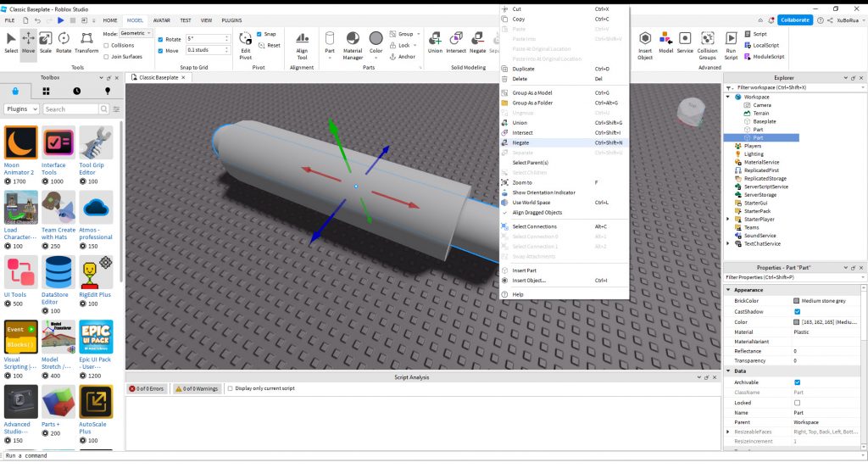Switch to the AVATAR ribbon tab

click(x=160, y=19)
